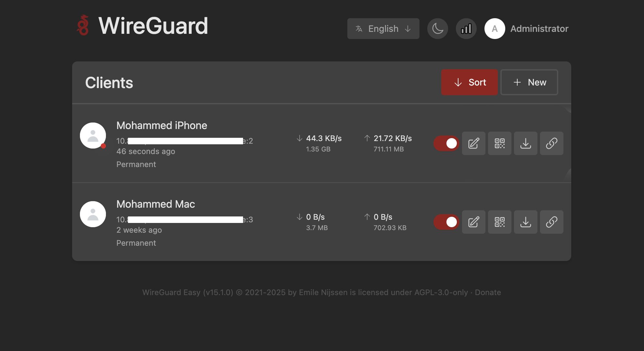Sort the clients list
The image size is (644, 351).
click(469, 82)
